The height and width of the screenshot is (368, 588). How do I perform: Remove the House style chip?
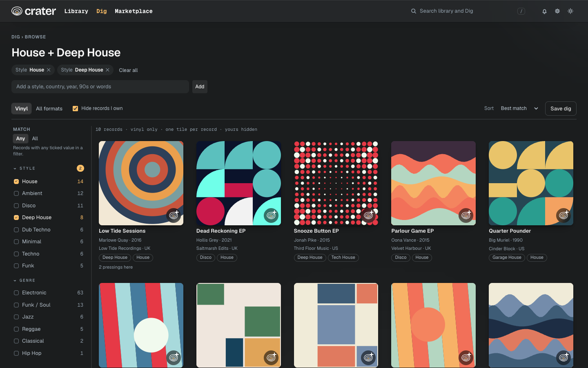coord(49,70)
